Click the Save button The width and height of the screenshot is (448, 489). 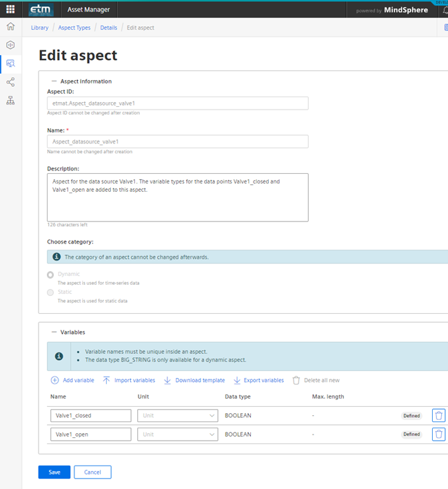[54, 472]
